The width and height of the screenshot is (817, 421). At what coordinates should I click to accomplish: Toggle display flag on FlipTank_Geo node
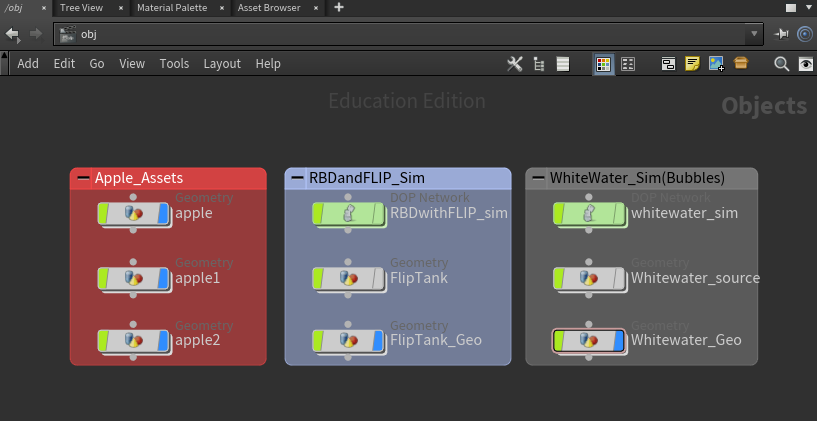pyautogui.click(x=378, y=340)
